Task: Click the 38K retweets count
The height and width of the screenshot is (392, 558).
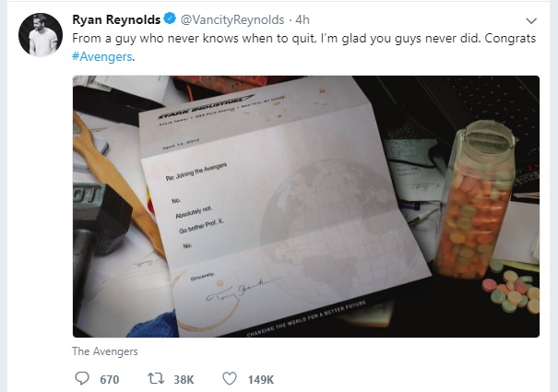Action: tap(184, 379)
